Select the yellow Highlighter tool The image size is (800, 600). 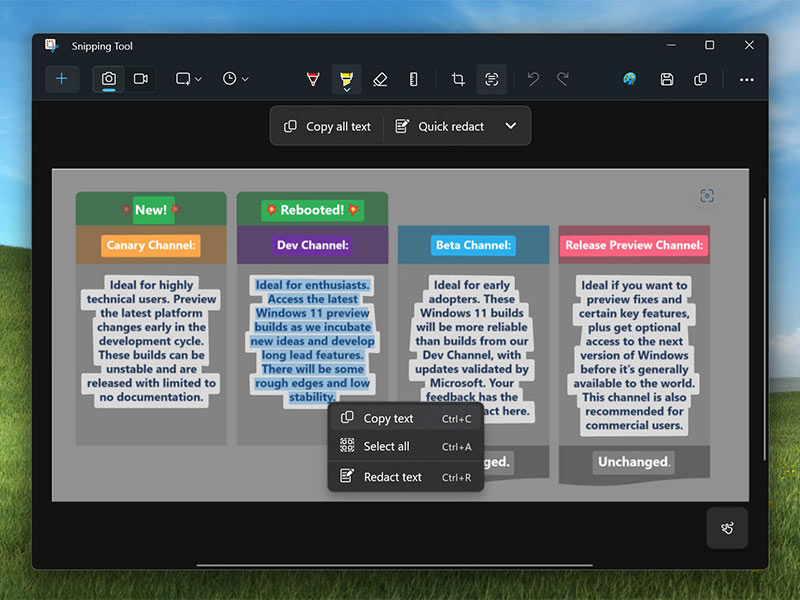click(x=346, y=79)
